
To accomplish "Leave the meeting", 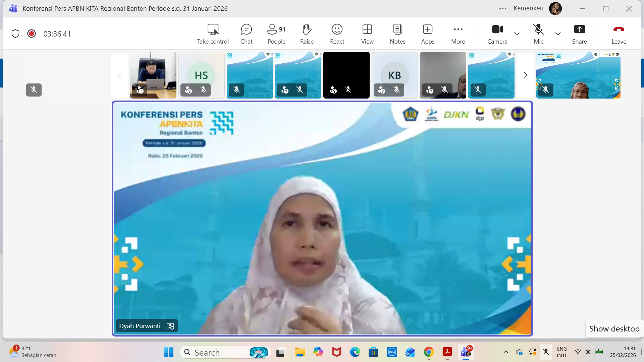I will tap(619, 34).
